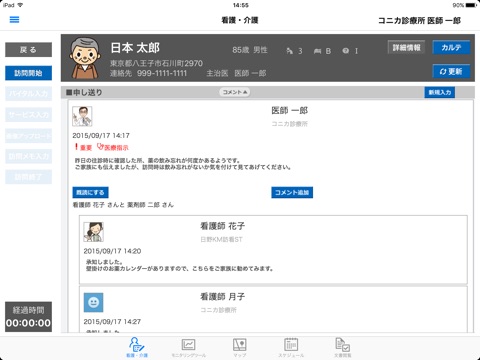Tap the 訪問終了 end visit button
The width and height of the screenshot is (480, 360).
click(x=28, y=177)
